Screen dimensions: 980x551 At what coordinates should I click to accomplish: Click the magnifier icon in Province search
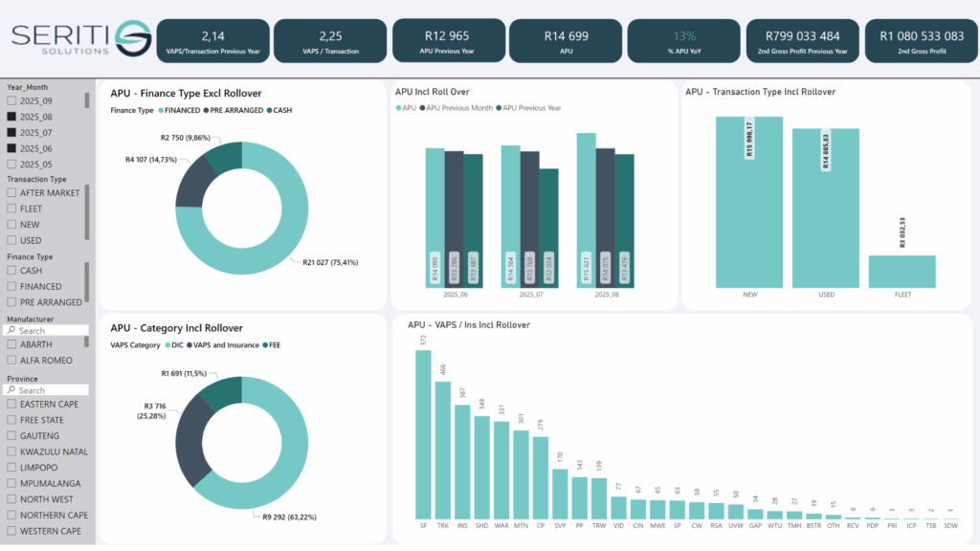(11, 390)
